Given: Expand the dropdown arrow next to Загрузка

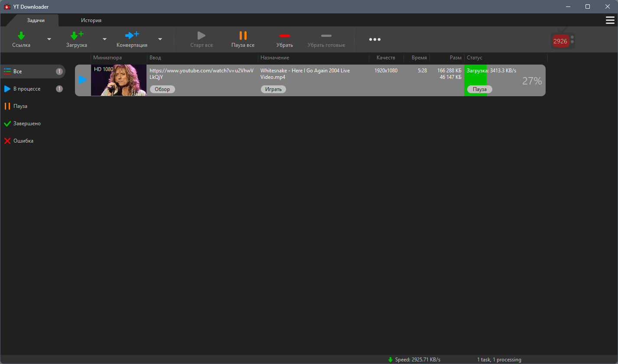Looking at the screenshot, I should coord(104,39).
